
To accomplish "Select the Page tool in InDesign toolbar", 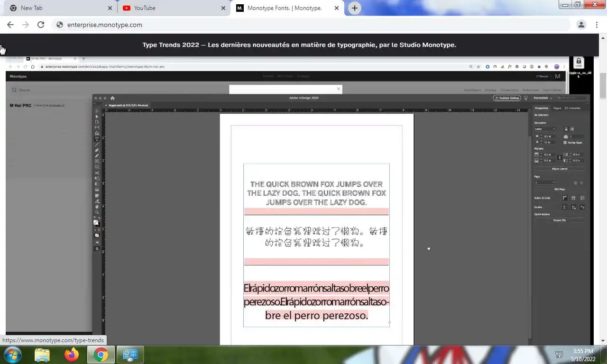I will point(97,122).
